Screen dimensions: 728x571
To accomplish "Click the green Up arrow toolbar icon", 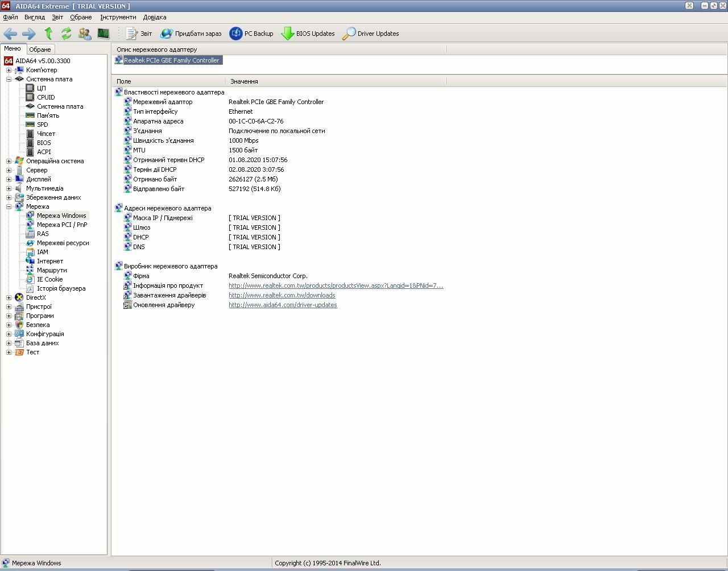I will [x=48, y=34].
